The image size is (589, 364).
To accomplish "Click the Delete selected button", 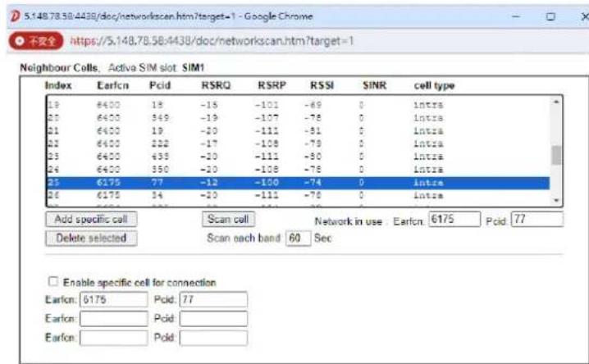I will coord(91,238).
